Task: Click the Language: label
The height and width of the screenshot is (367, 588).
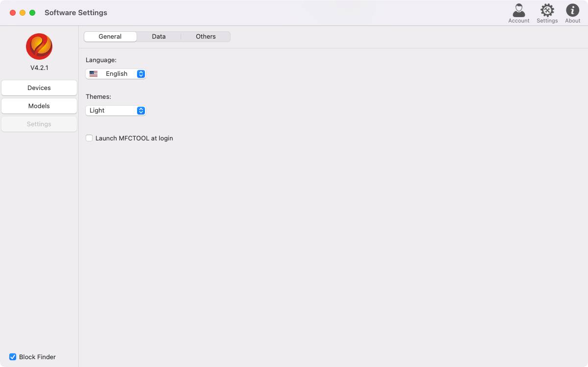Action: [101, 60]
